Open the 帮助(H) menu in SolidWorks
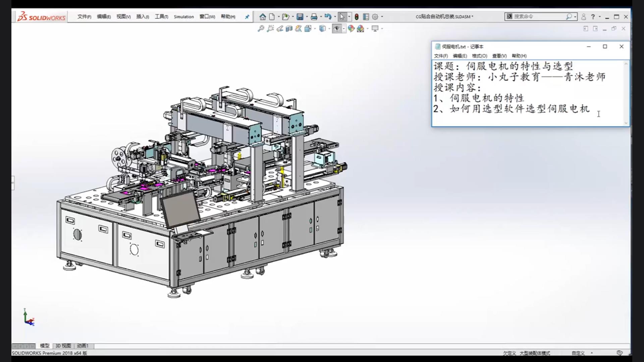Screen dimensions: 644x362 coord(228,17)
